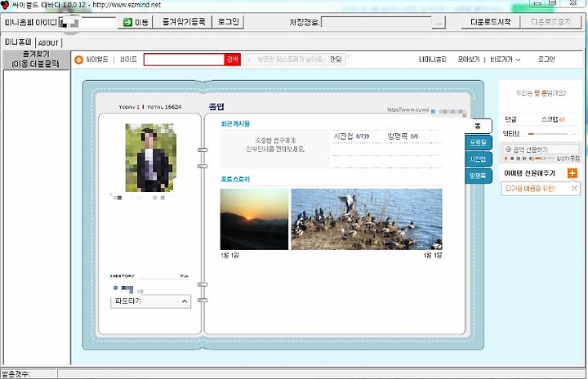Open the 네이트 link
588x379 pixels.
tap(128, 60)
